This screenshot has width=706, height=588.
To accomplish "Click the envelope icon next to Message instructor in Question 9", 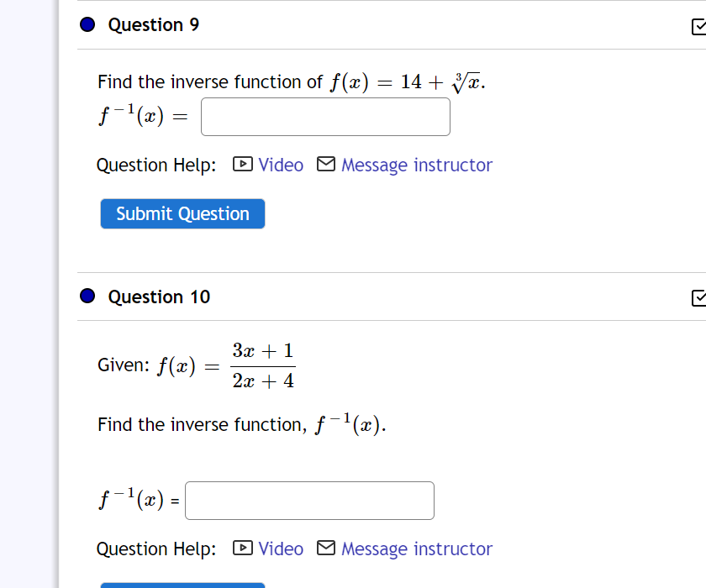I will [325, 165].
